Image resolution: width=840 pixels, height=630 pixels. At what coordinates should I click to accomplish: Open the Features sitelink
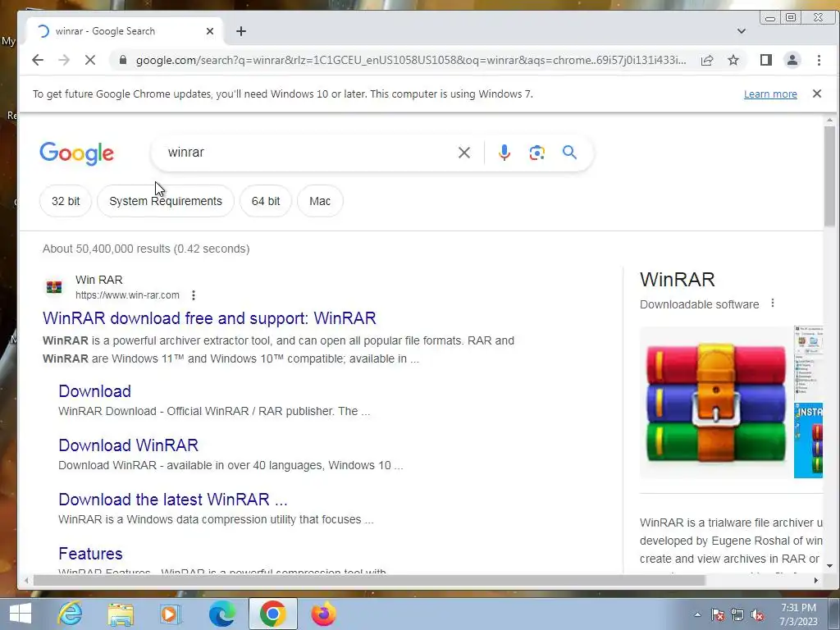coord(90,554)
